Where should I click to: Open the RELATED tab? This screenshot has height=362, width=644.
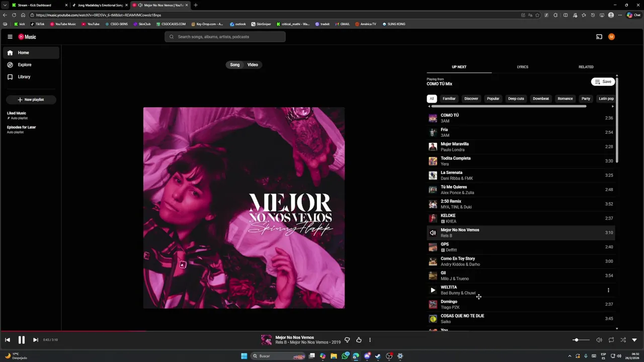tap(586, 67)
